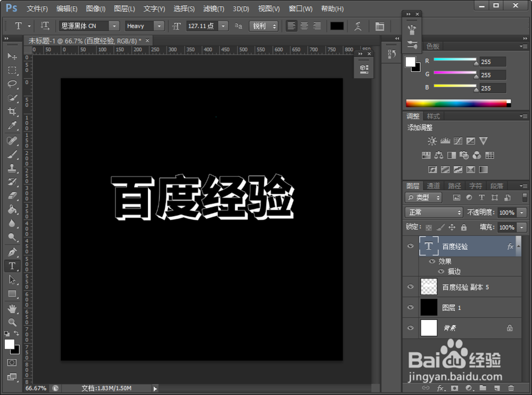Select the Paint Bucket tool
Viewport: 532px width, 395px height.
pos(12,209)
